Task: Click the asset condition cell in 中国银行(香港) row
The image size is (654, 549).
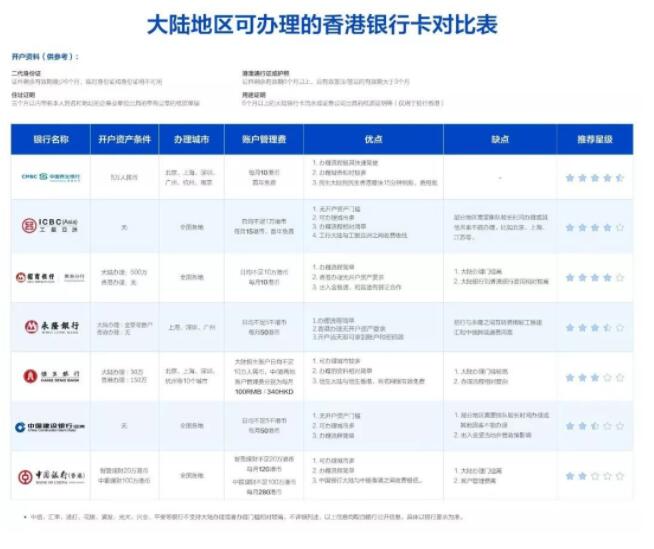Action: point(124,476)
